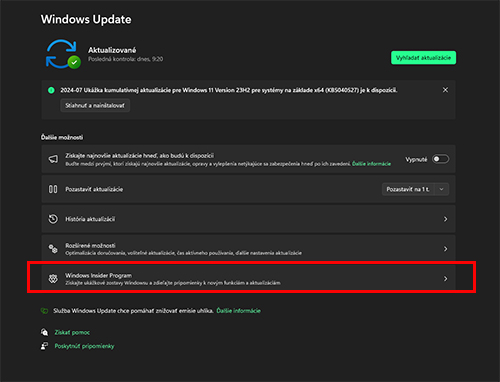Click Získajte ukážkové zostavy Windowsu description text
The height and width of the screenshot is (382, 500).
pyautogui.click(x=173, y=283)
